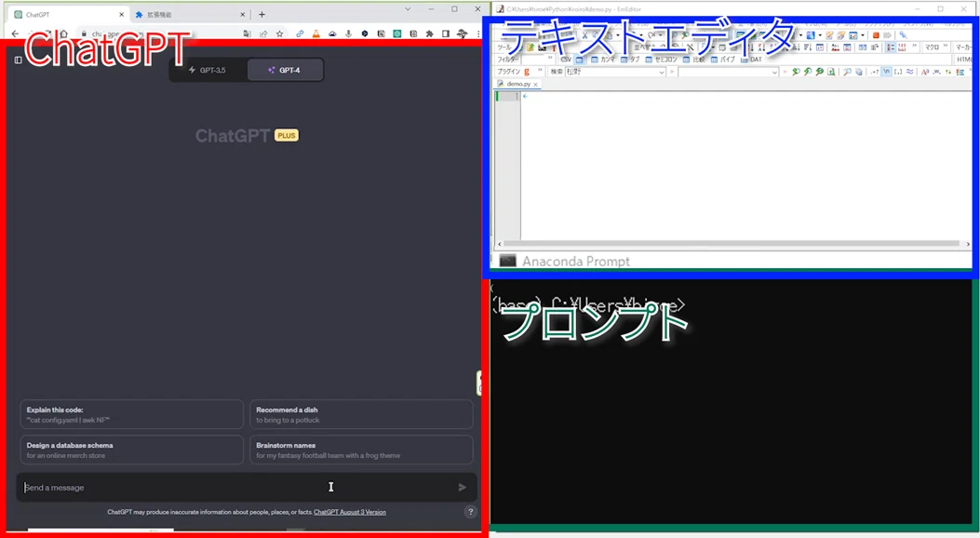This screenshot has height=538, width=980.
Task: Click the red g plugin icon in EmEditor
Action: [x=527, y=72]
